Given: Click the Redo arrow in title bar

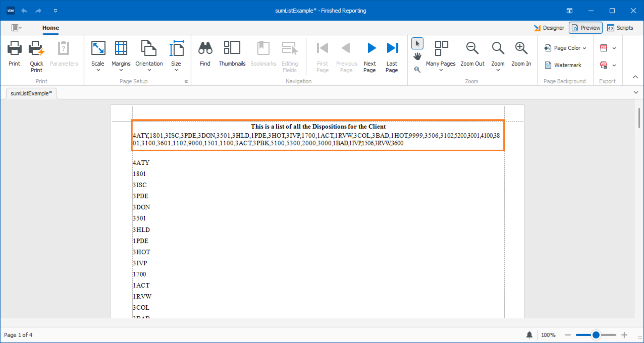Looking at the screenshot, I should [38, 11].
